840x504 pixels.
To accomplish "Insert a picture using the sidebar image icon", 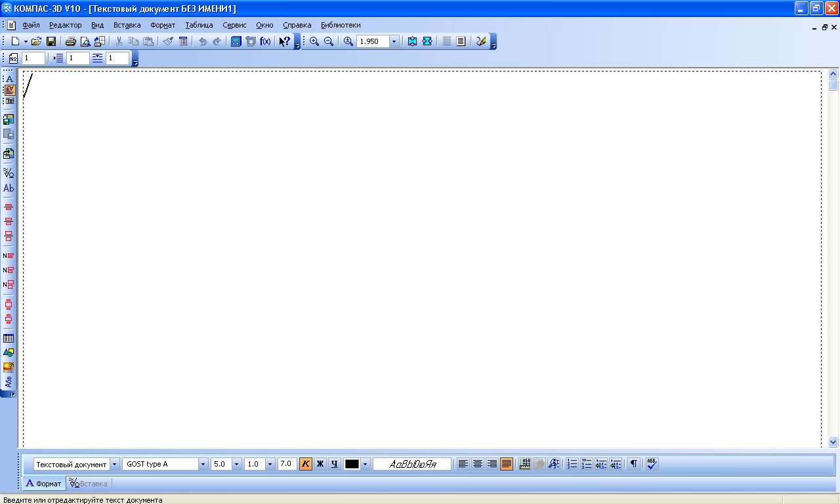I will [x=9, y=367].
